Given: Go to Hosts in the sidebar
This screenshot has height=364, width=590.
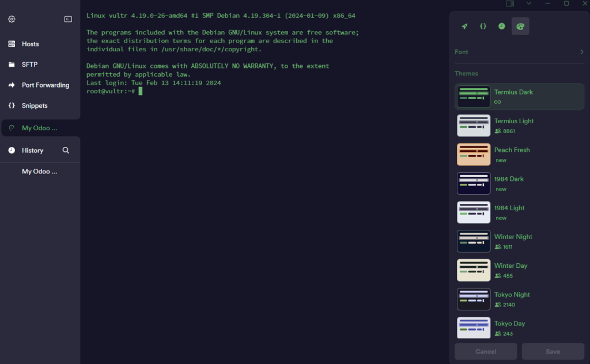Looking at the screenshot, I should point(30,44).
